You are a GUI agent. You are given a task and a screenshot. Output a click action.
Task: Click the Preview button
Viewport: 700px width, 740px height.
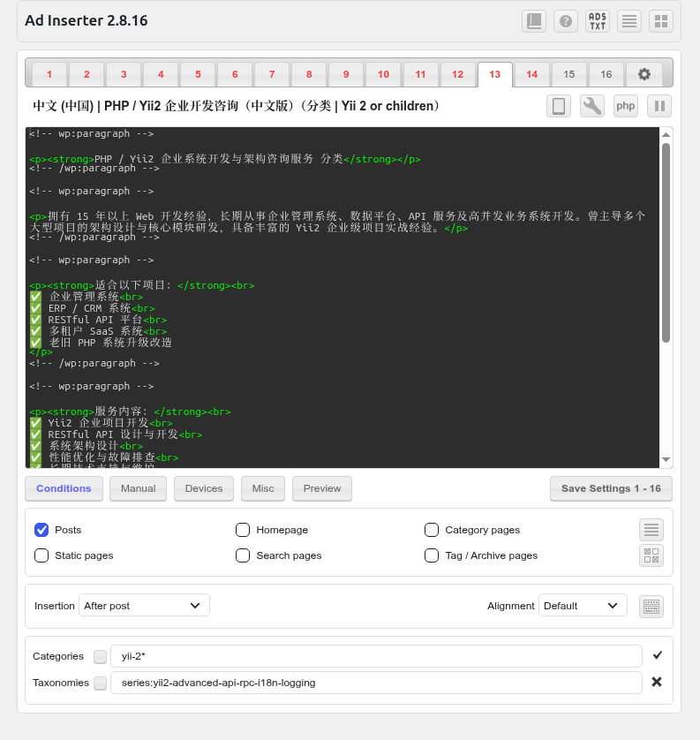[x=322, y=488]
